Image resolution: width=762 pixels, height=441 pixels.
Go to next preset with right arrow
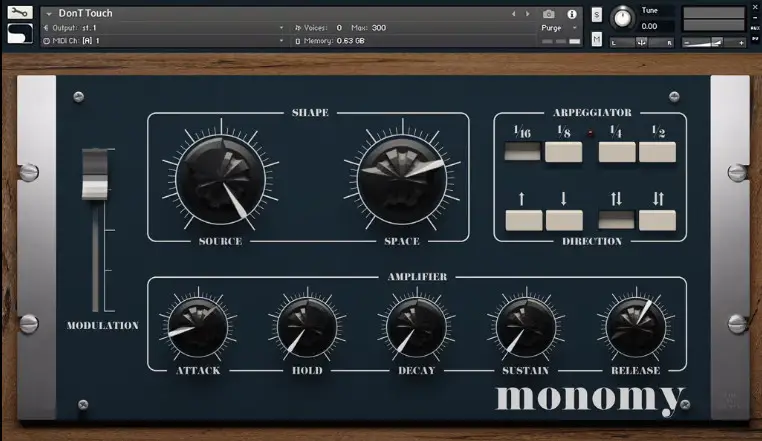click(x=527, y=14)
